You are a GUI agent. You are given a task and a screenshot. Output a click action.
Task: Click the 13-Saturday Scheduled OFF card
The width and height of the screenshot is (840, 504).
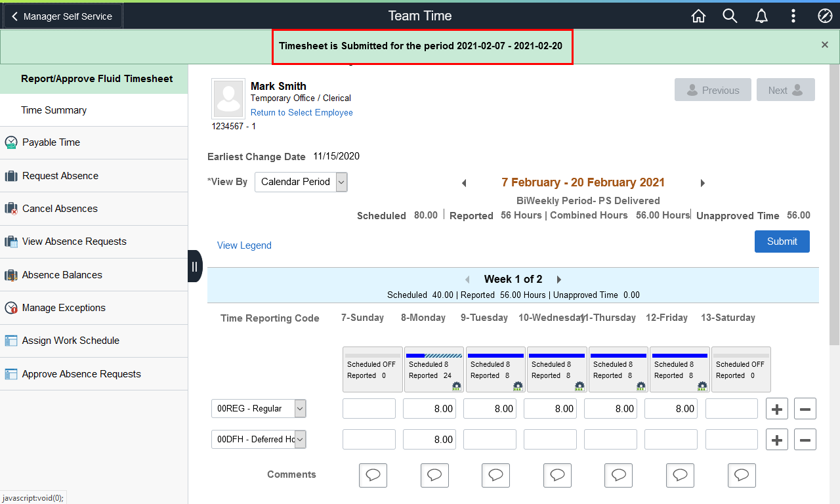(741, 369)
